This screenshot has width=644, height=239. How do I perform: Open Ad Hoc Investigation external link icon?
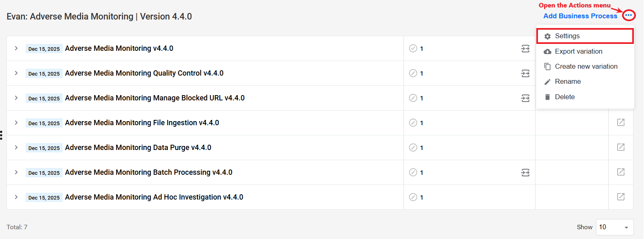click(x=621, y=197)
